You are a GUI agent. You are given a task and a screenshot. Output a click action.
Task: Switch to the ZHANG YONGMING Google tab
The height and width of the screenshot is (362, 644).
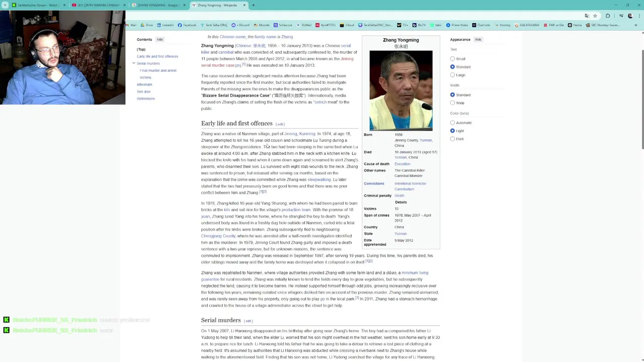pos(158,5)
